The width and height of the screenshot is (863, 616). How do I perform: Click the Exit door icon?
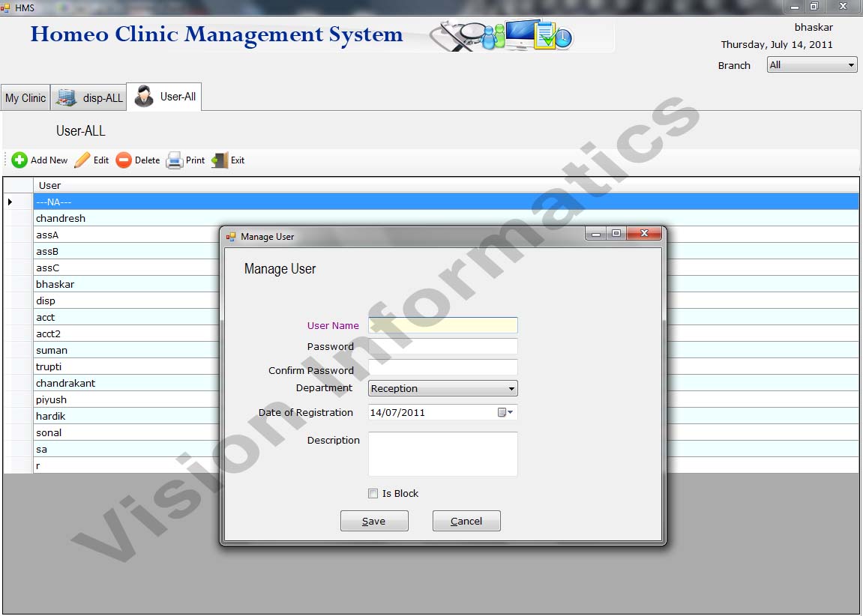220,160
